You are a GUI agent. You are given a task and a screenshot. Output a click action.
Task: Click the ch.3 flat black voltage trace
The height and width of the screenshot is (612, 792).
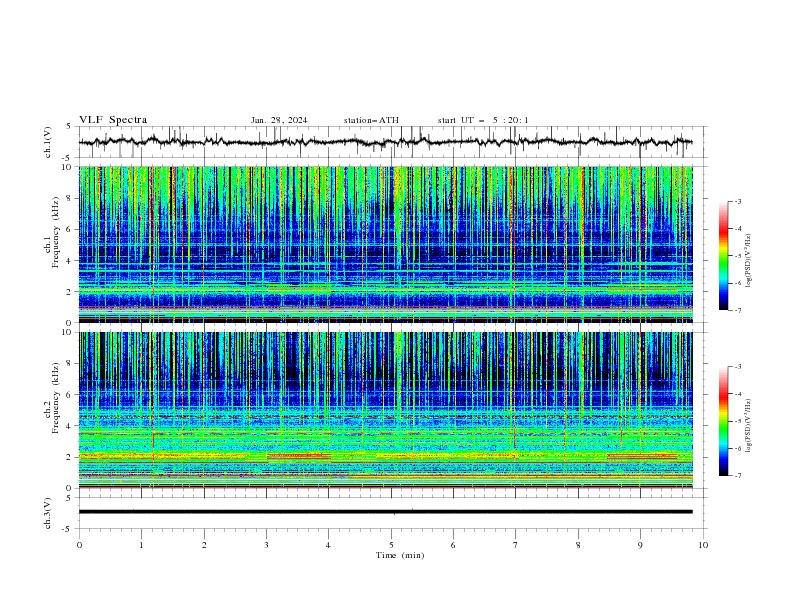385,512
